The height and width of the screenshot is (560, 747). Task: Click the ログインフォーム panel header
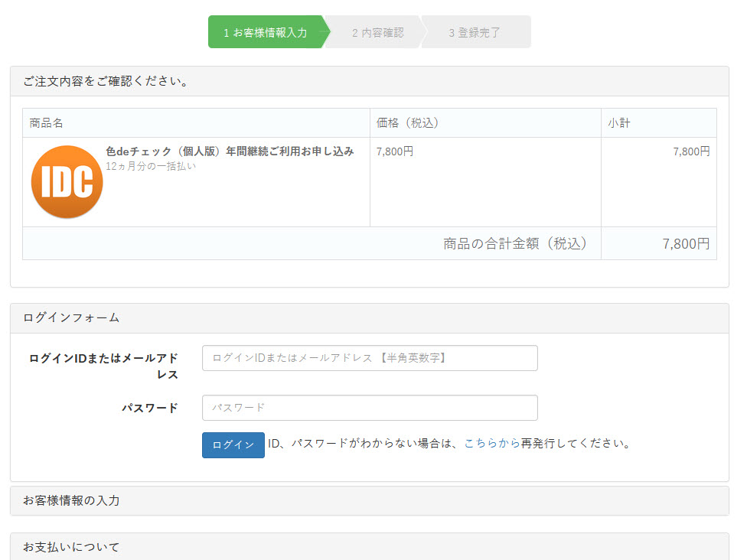71,318
